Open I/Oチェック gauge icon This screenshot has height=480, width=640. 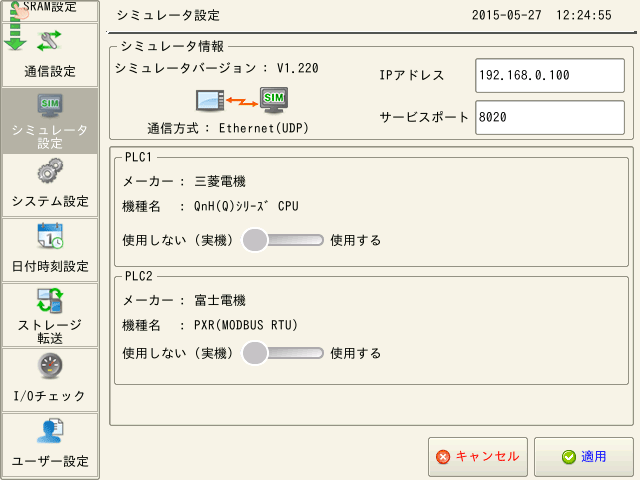tap(50, 365)
